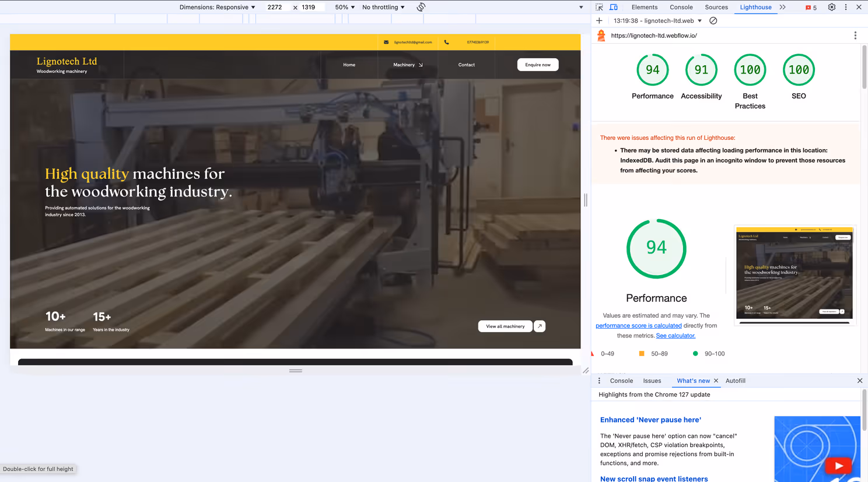This screenshot has width=868, height=482.
Task: Click the large Performance 94 gauge
Action: tap(656, 249)
